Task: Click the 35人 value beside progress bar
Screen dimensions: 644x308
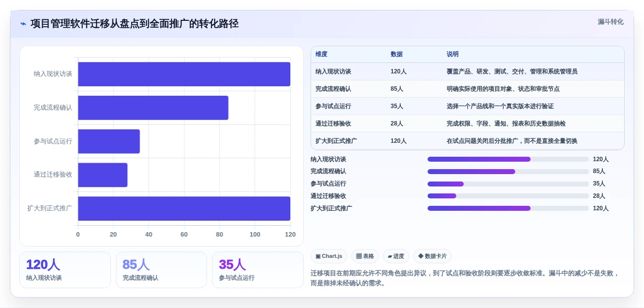Action: click(599, 184)
